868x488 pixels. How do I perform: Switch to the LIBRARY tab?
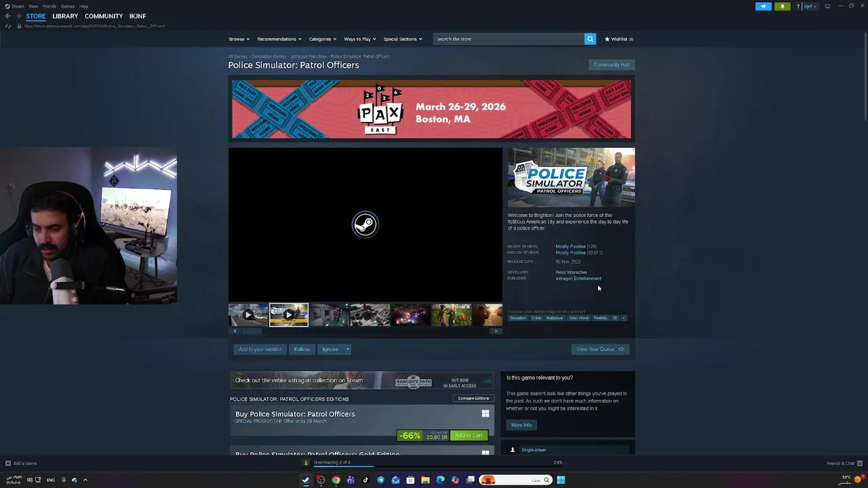[65, 16]
